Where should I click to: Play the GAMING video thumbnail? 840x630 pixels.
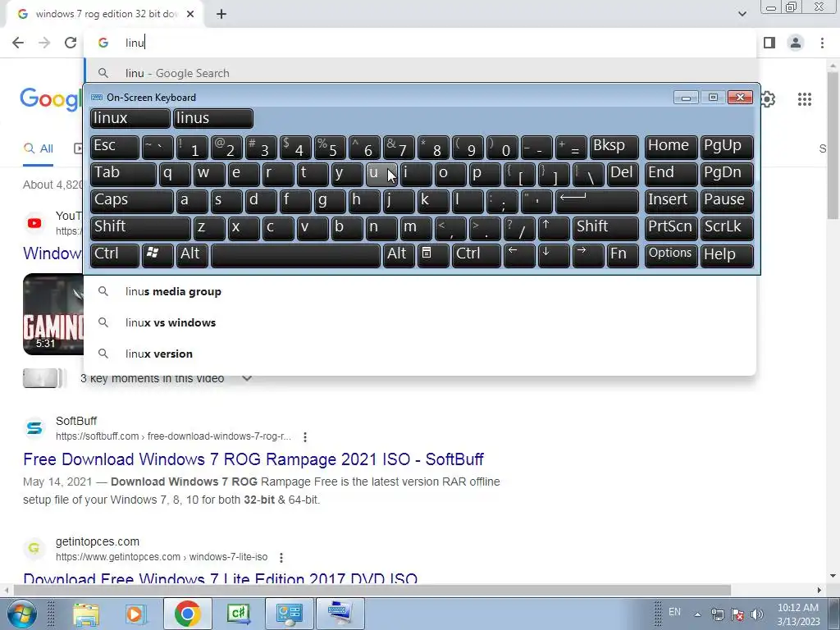pyautogui.click(x=53, y=314)
